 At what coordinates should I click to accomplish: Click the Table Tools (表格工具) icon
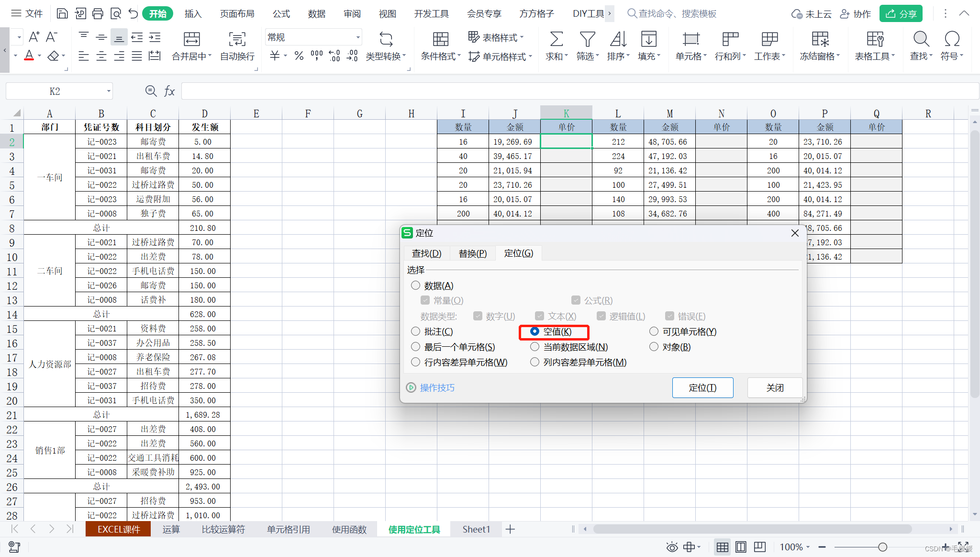[875, 39]
